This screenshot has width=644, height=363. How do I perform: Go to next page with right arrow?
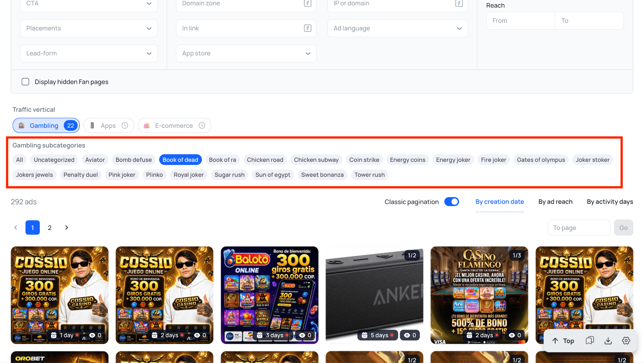point(67,228)
